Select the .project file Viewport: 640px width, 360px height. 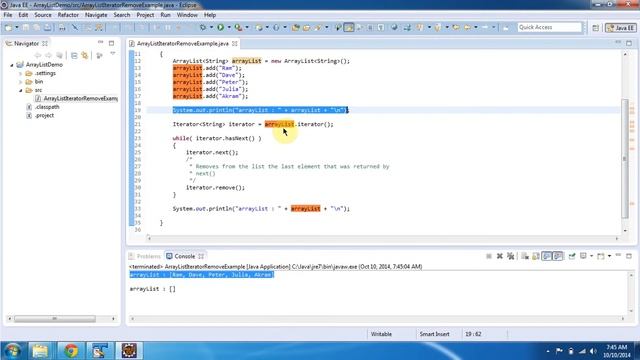coord(44,116)
